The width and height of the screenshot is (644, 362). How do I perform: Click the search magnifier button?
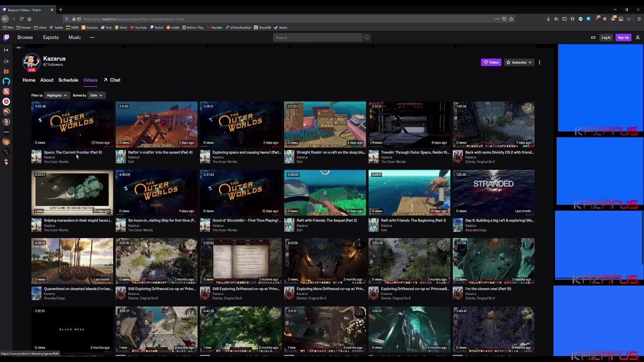(366, 38)
